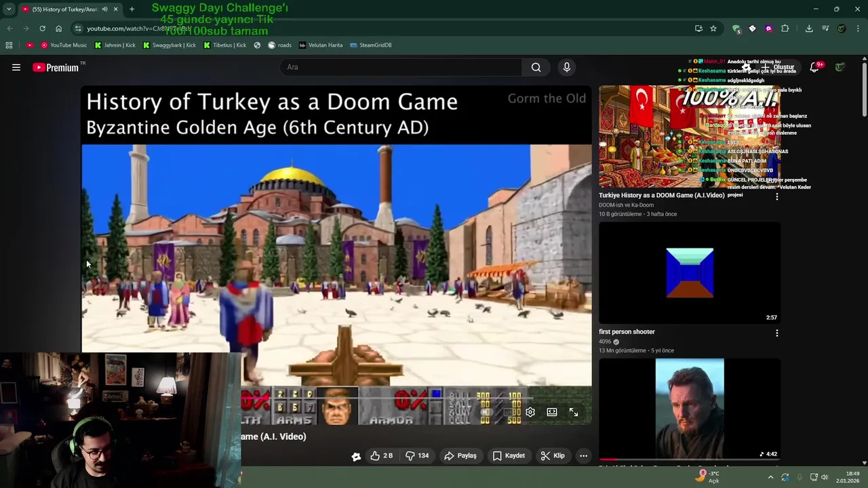Click the Oluştur create button
The image size is (868, 488).
[777, 67]
